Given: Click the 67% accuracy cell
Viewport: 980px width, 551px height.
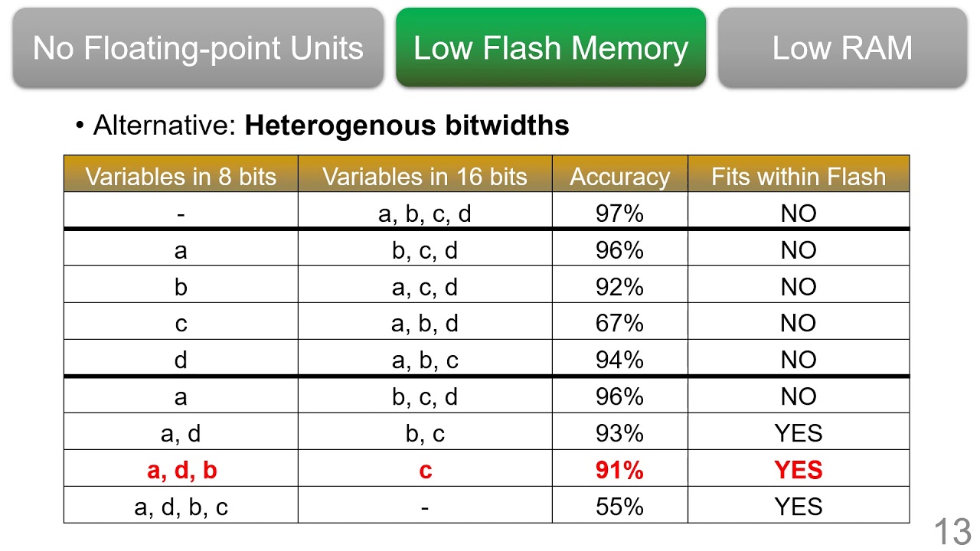Looking at the screenshot, I should point(619,324).
